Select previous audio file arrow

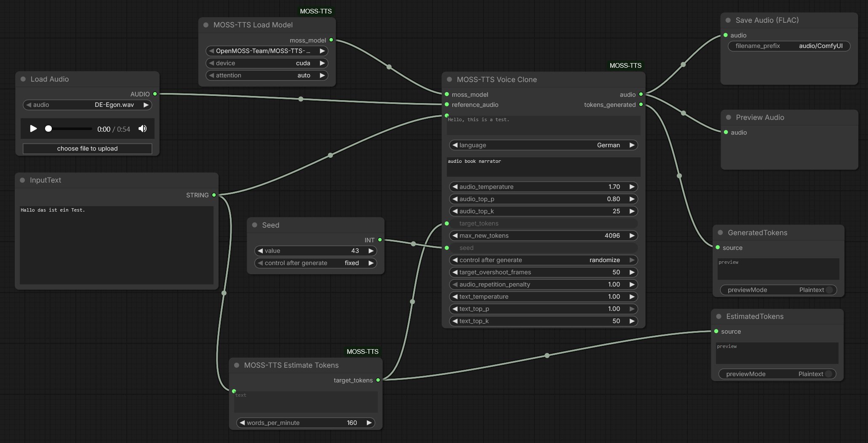pos(29,105)
